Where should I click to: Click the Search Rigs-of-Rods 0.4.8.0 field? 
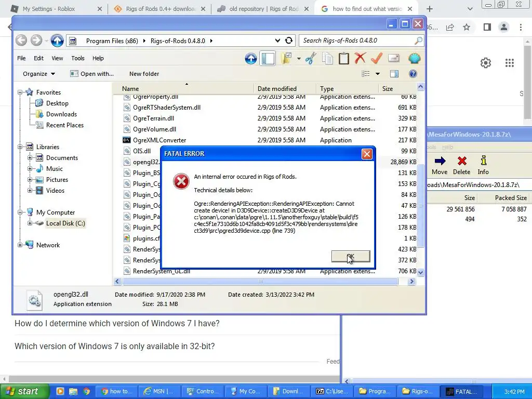coord(362,41)
